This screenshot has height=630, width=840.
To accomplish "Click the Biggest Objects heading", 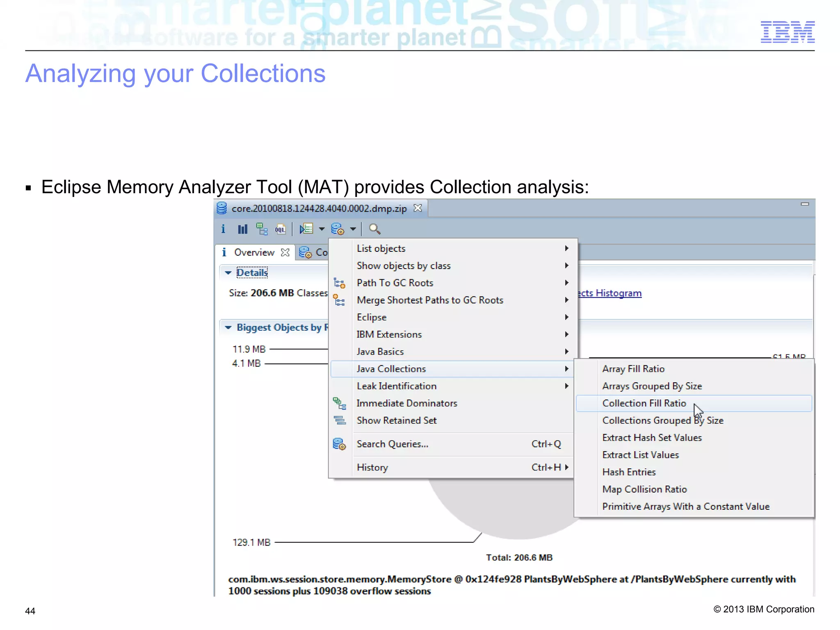I will 282,327.
